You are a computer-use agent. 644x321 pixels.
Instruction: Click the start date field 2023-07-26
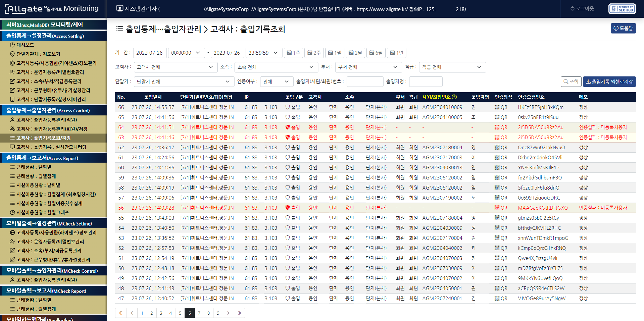[150, 53]
